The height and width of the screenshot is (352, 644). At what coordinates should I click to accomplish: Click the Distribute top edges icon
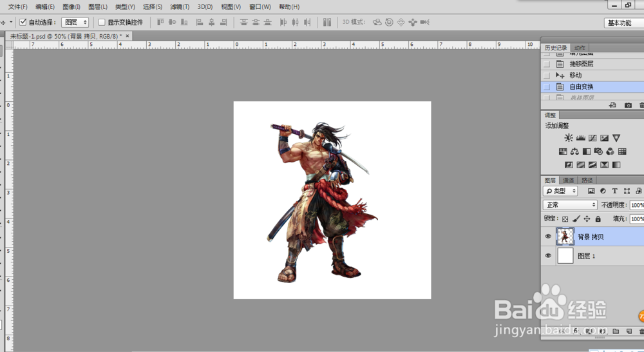243,22
